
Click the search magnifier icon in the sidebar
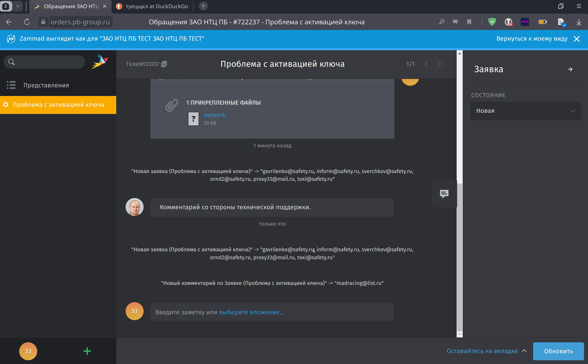click(x=11, y=62)
